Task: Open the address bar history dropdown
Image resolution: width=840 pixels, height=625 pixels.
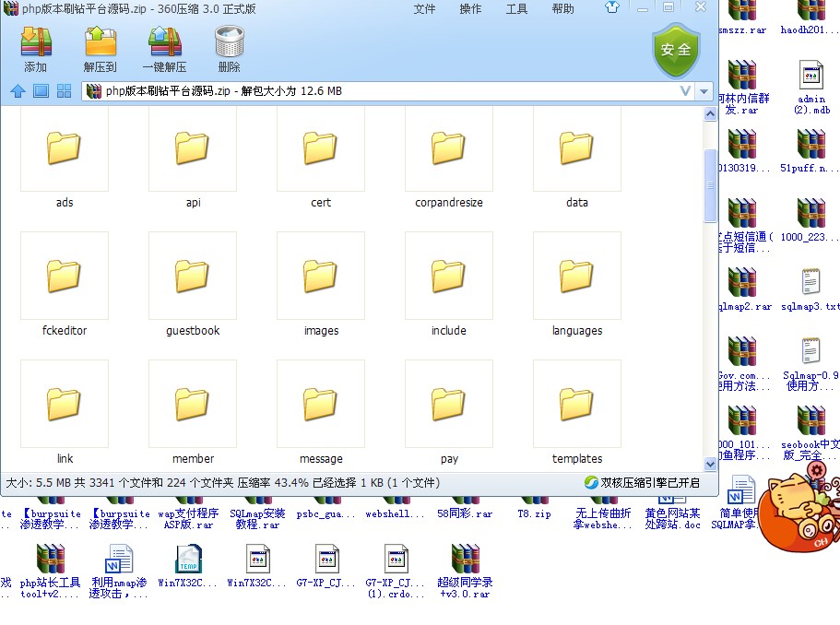Action: (684, 90)
